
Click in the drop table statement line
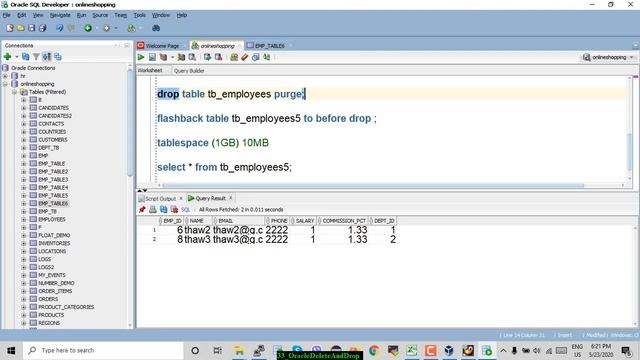click(x=231, y=94)
